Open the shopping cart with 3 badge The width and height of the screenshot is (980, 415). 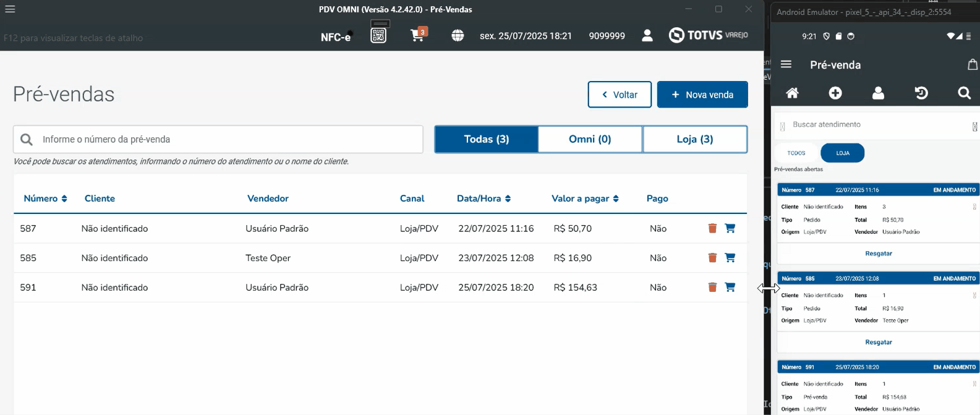pos(418,35)
